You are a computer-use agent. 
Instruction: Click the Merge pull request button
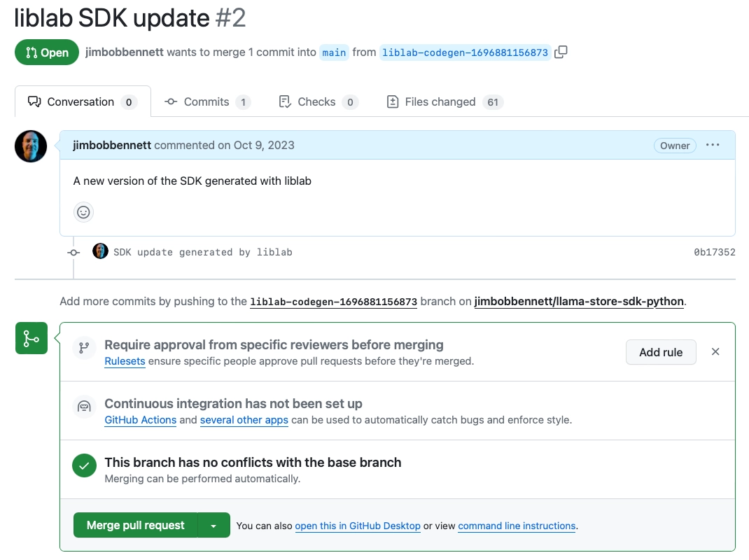[x=134, y=524]
